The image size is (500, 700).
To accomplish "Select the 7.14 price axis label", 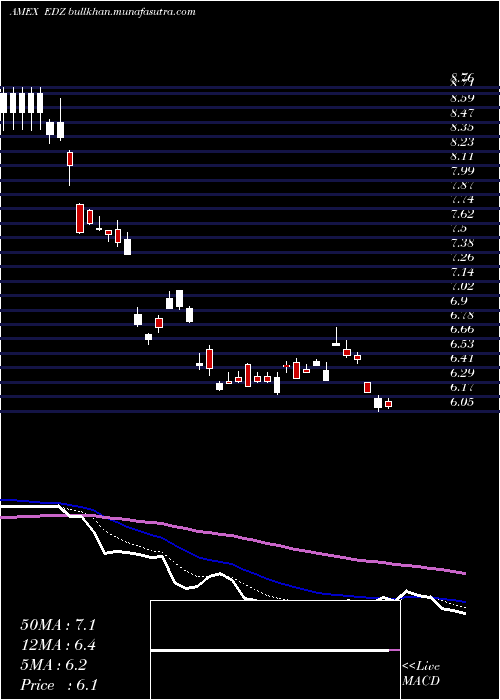I will [462, 272].
